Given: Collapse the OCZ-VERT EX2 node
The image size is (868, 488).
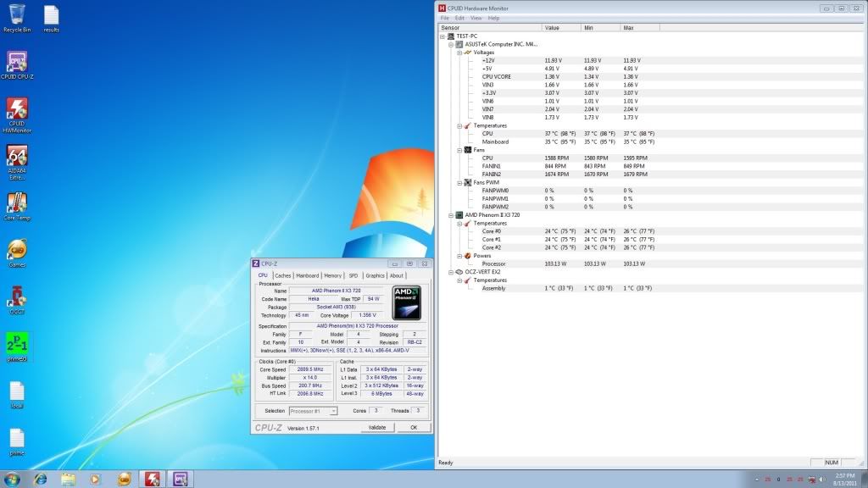Looking at the screenshot, I should tap(451, 272).
